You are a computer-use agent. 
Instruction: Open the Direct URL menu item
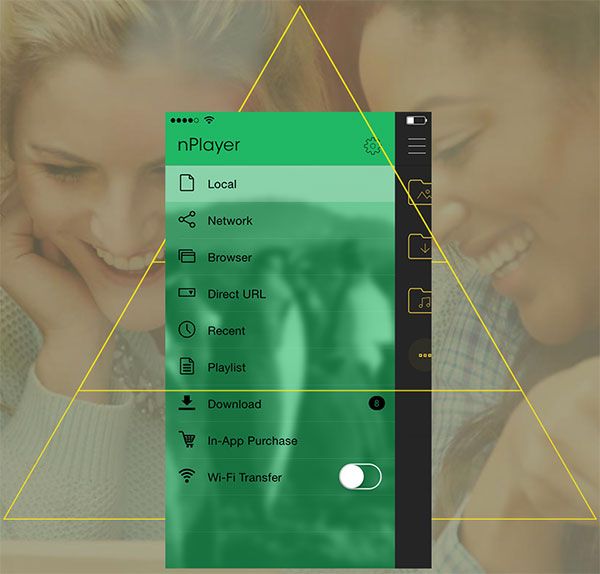point(280,294)
